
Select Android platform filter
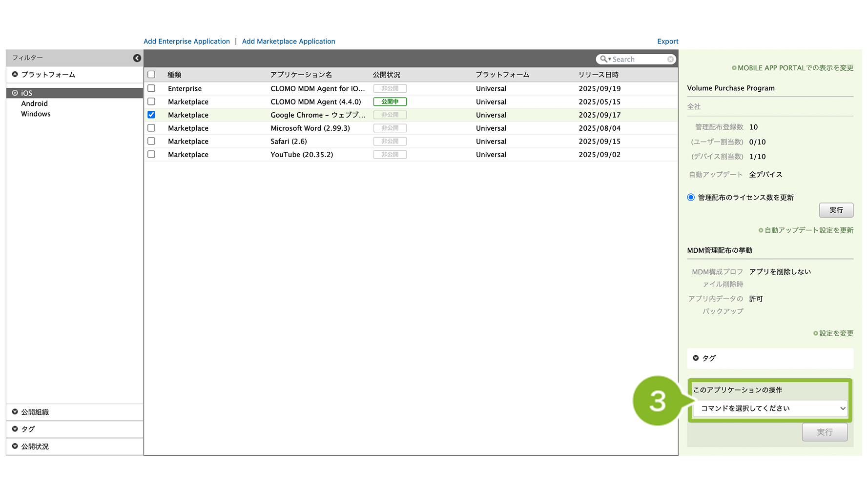(x=34, y=103)
